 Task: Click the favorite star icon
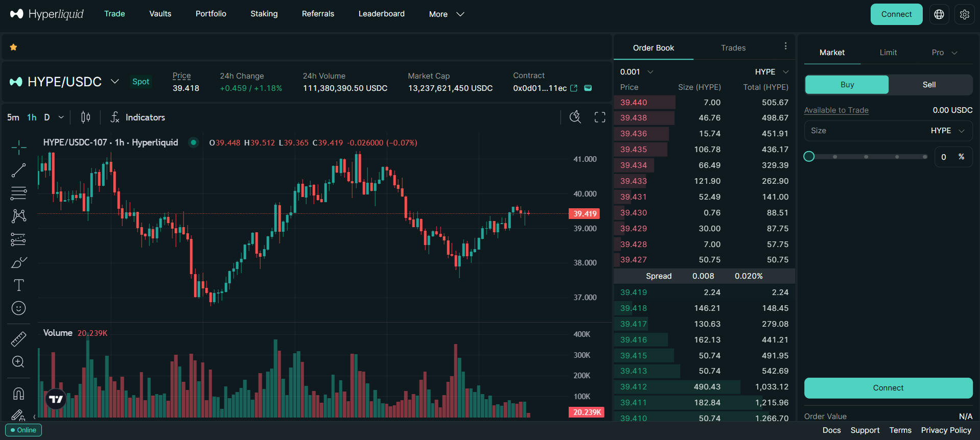tap(14, 47)
